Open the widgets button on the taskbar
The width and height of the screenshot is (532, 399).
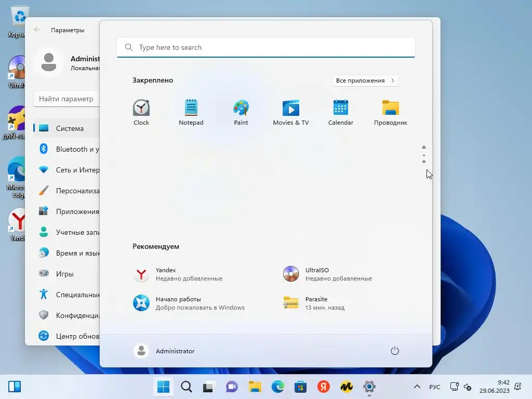click(15, 387)
